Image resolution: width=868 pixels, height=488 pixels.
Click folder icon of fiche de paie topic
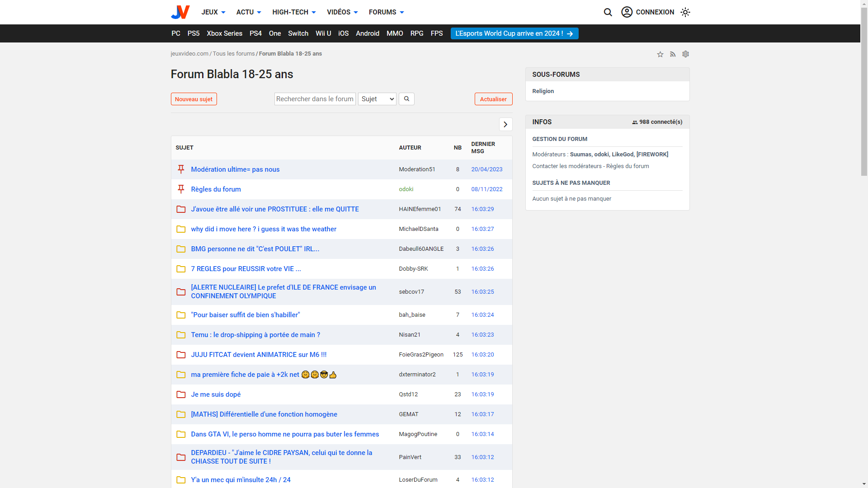(181, 375)
